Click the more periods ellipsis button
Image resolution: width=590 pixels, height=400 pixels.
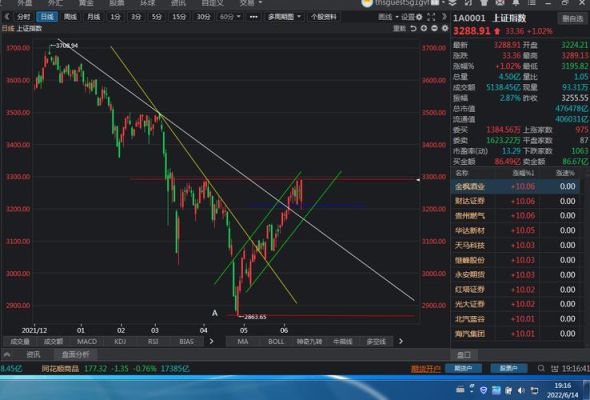(254, 17)
